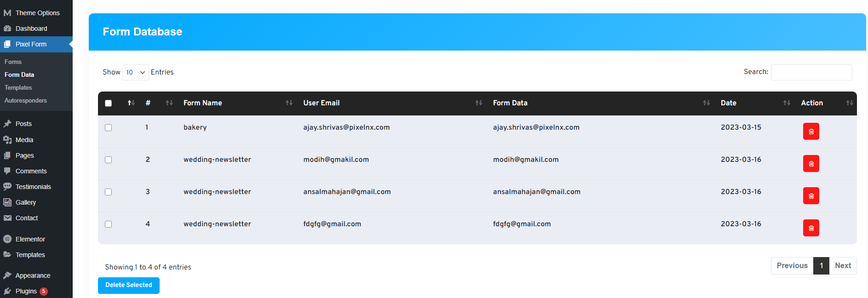Focus the Search input field
868x298 pixels.
click(x=811, y=73)
